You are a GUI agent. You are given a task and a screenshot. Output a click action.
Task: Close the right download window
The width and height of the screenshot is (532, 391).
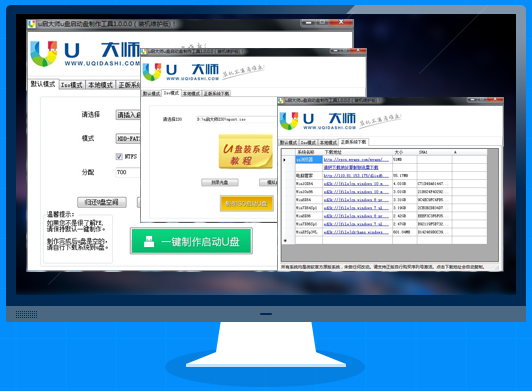point(496,100)
